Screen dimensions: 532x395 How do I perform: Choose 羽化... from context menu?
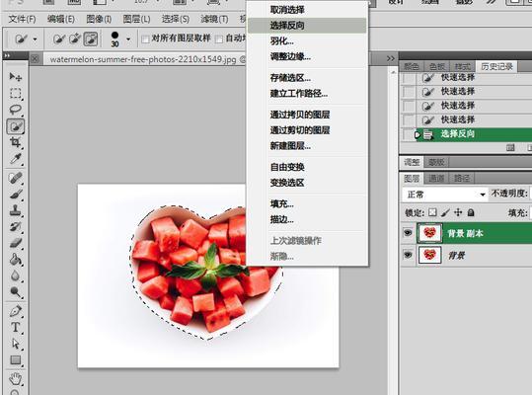point(307,41)
